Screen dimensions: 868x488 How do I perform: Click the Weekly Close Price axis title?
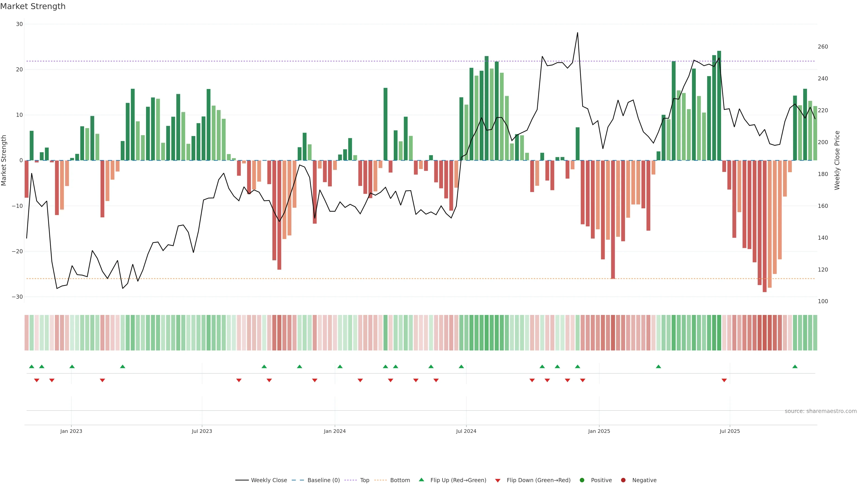tap(837, 160)
